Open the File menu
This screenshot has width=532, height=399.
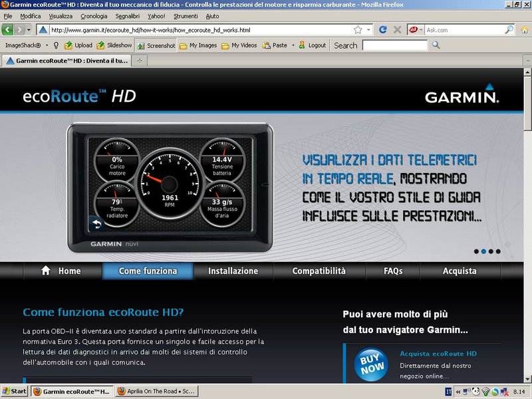(8, 16)
